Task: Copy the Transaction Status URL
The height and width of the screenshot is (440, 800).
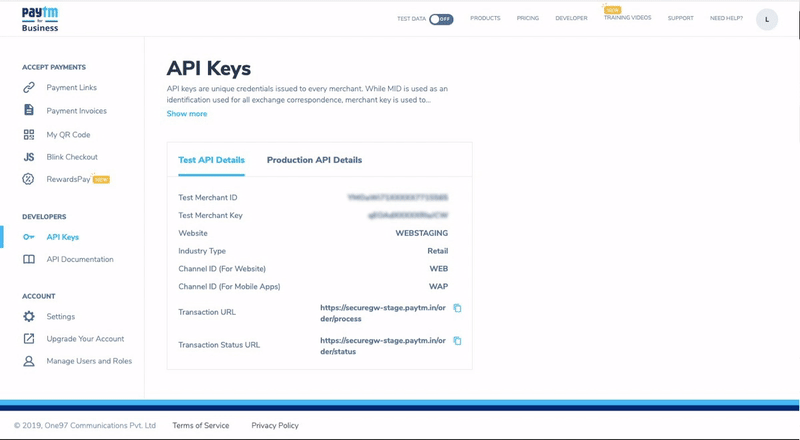Action: point(457,341)
